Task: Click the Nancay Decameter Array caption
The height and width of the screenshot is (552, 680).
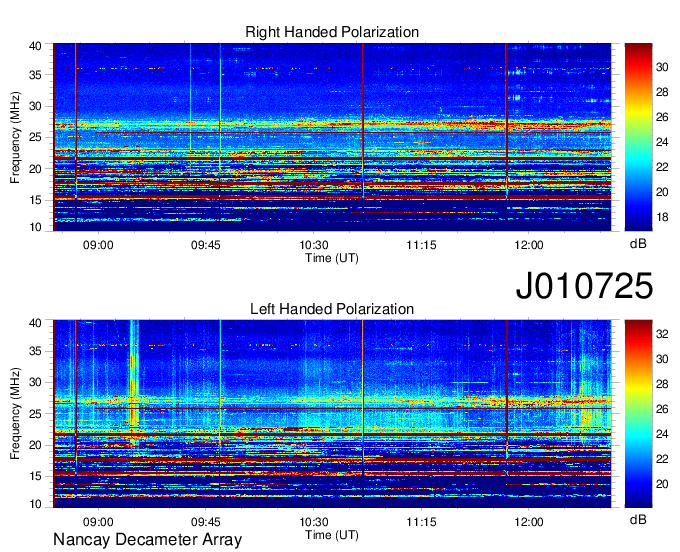Action: click(x=147, y=540)
